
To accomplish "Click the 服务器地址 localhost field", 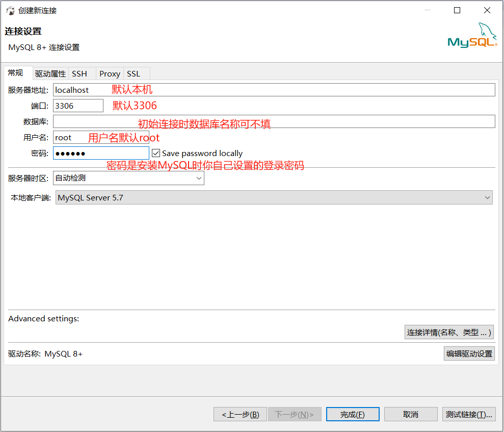I will coord(274,90).
